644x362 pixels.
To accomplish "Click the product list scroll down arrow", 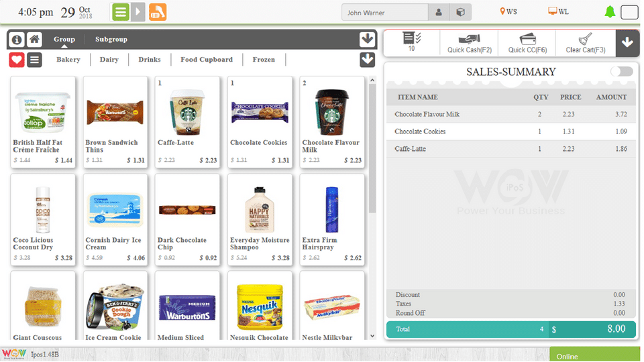I will (372, 336).
